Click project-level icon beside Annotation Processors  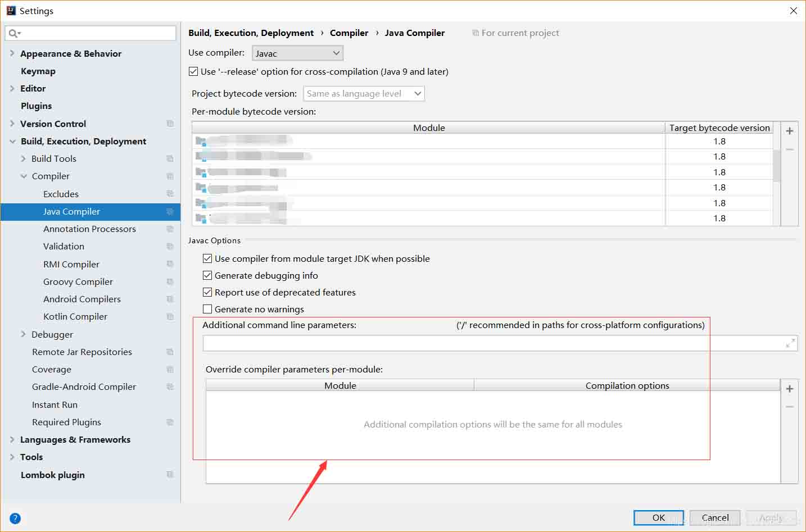pos(170,229)
